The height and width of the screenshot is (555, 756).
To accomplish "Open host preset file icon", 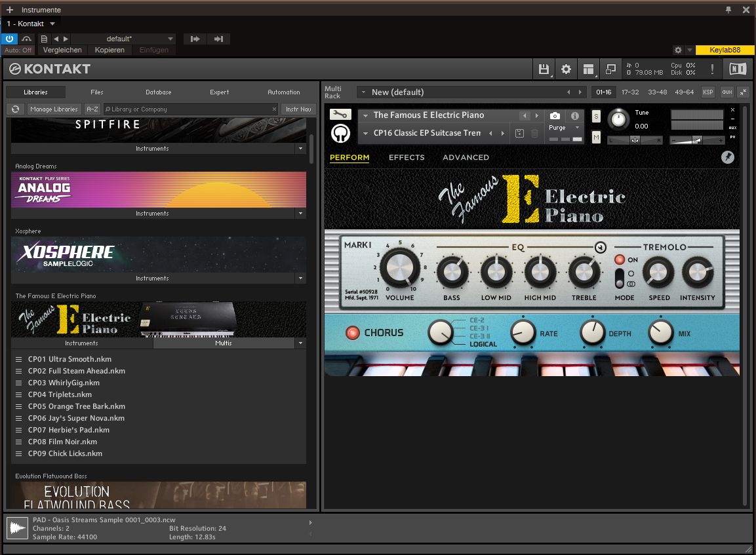I will pyautogui.click(x=44, y=39).
